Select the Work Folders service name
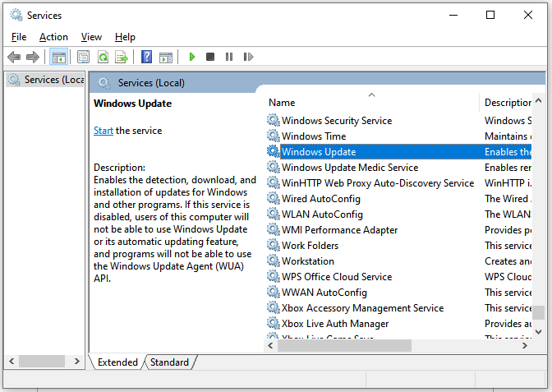This screenshot has height=392, width=552. coord(310,246)
